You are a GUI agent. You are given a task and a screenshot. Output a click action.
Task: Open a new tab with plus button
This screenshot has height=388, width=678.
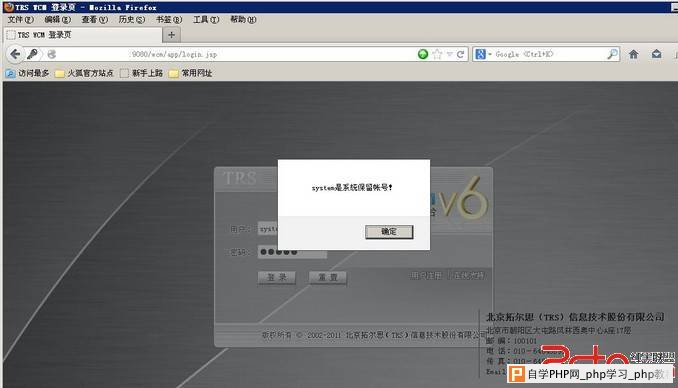[x=172, y=35]
